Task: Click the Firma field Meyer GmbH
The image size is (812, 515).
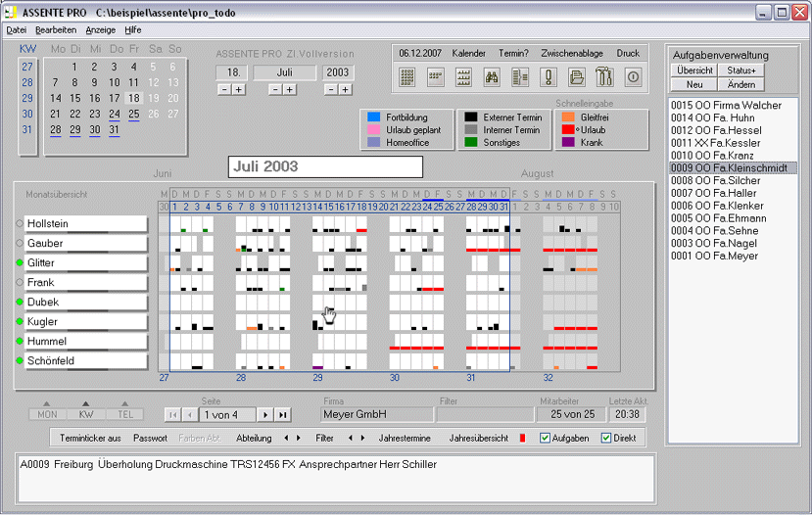Action: pos(376,414)
